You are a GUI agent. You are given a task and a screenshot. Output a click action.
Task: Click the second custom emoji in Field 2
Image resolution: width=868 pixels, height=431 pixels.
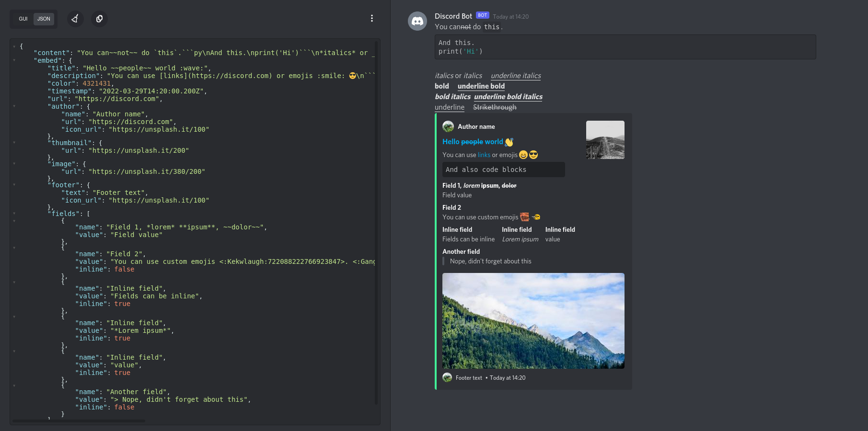536,217
